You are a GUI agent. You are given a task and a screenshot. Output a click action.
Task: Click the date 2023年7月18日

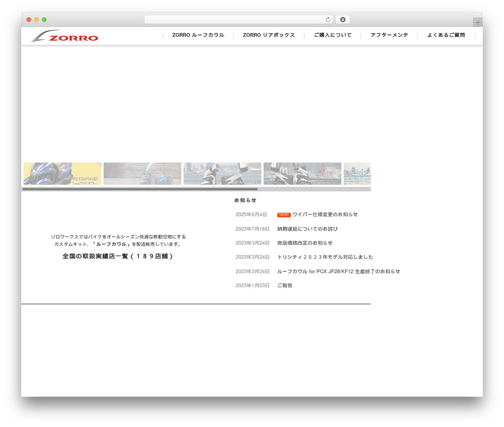[x=252, y=229]
